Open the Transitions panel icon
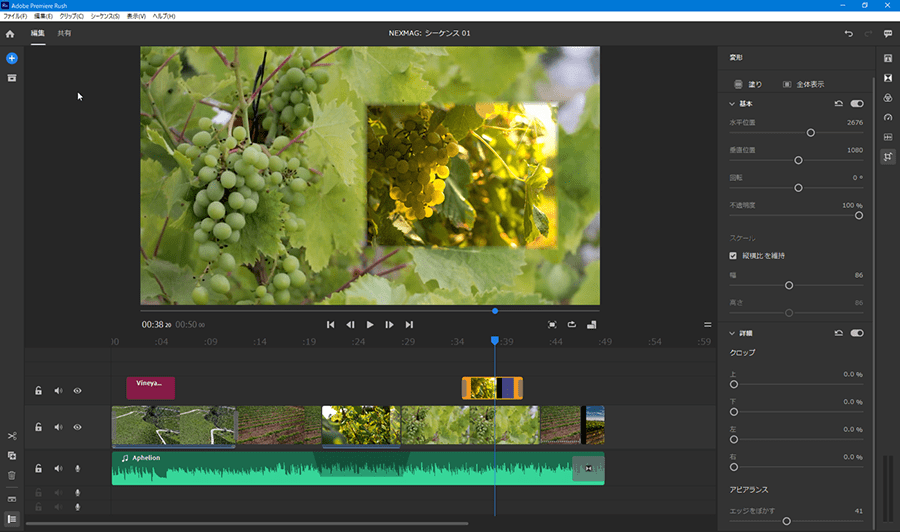This screenshot has height=532, width=900. point(887,78)
